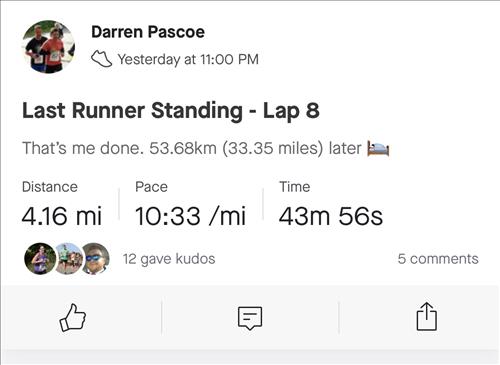Open comments via the speech bubble icon

pos(250,318)
